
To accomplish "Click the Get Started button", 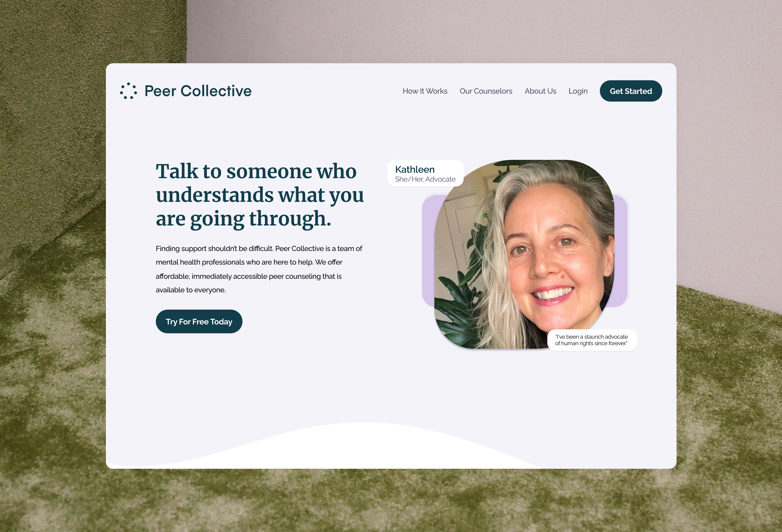I will (x=631, y=91).
